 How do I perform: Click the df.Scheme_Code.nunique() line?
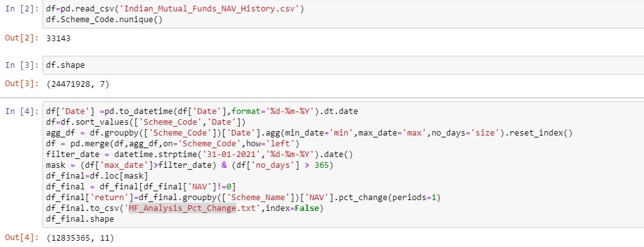105,20
